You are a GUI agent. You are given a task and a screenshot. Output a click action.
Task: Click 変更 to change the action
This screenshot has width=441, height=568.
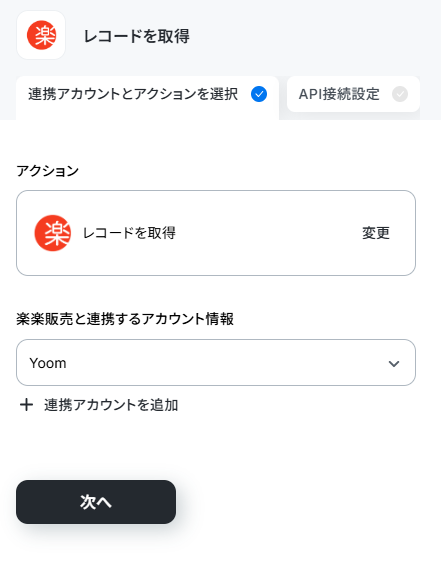tap(376, 233)
